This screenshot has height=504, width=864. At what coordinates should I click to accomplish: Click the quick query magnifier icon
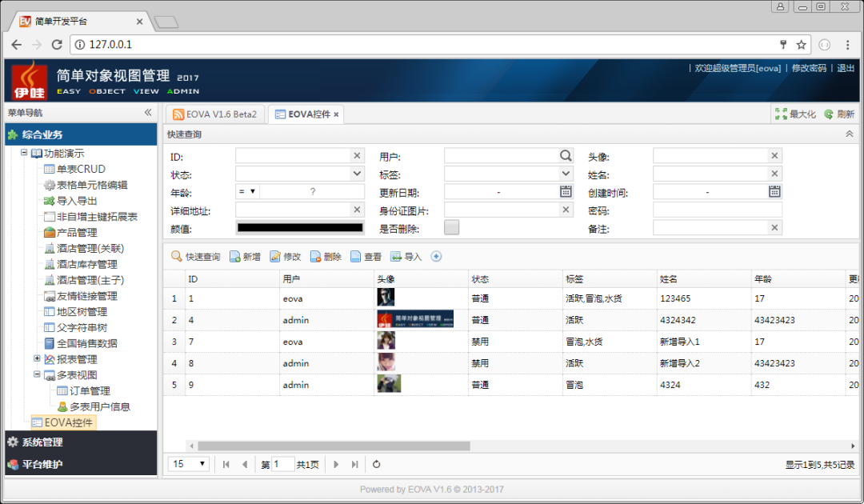(x=176, y=257)
